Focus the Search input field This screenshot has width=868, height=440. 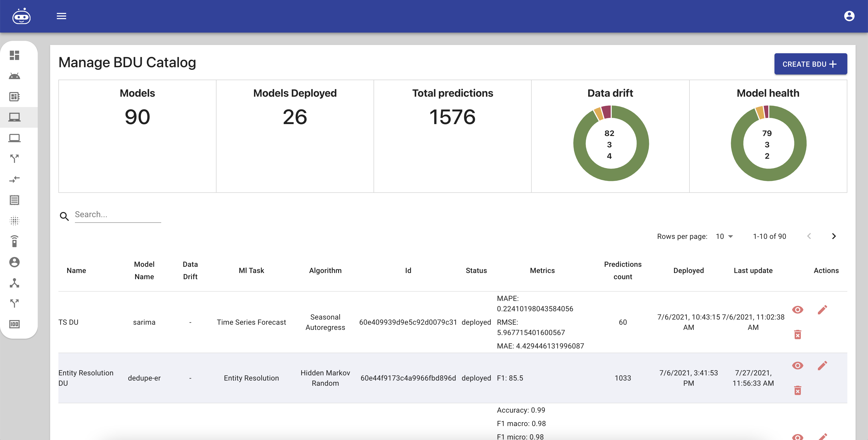pyautogui.click(x=118, y=214)
